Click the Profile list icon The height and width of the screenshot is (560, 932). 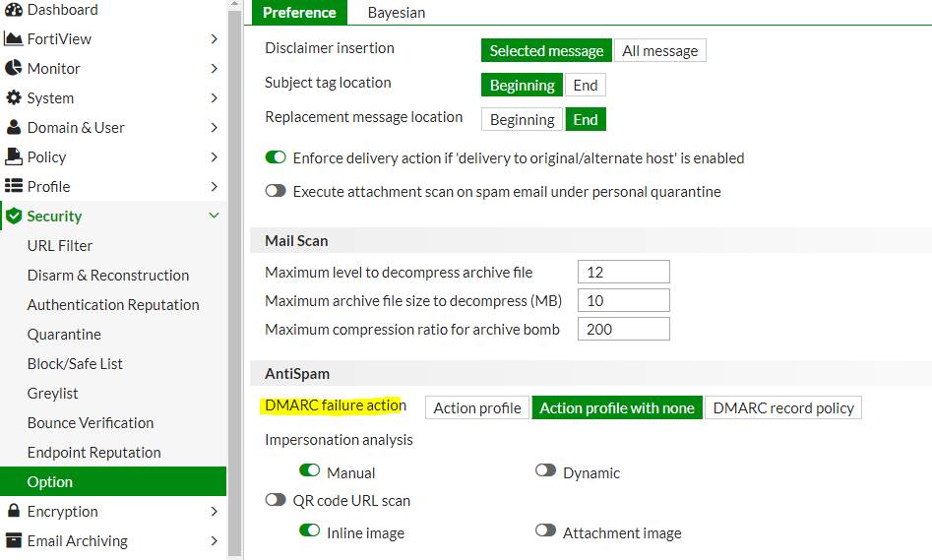[x=14, y=187]
